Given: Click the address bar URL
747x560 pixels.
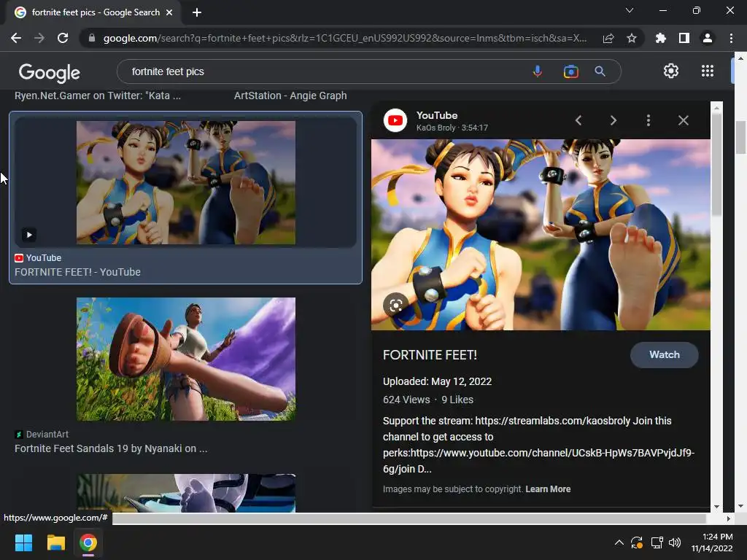Looking at the screenshot, I should point(345,38).
